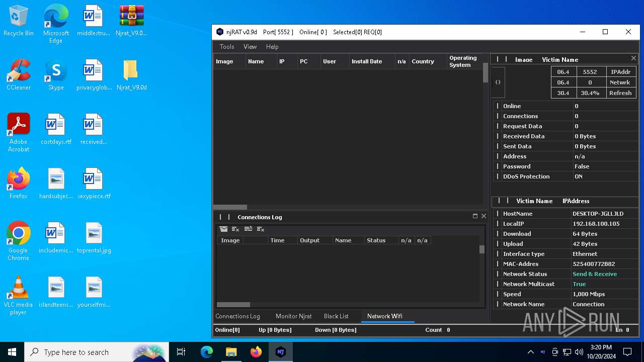The width and height of the screenshot is (644, 362).
Task: Select the Speed 1,000 Mbps row
Action: [x=565, y=294]
